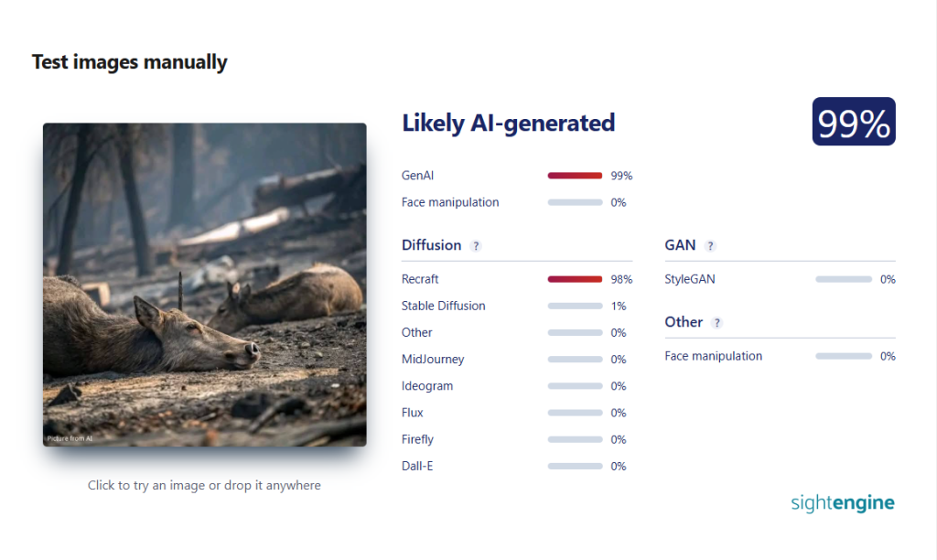Click the Ideogram result label
Viewport: 937px width, 560px height.
click(427, 386)
